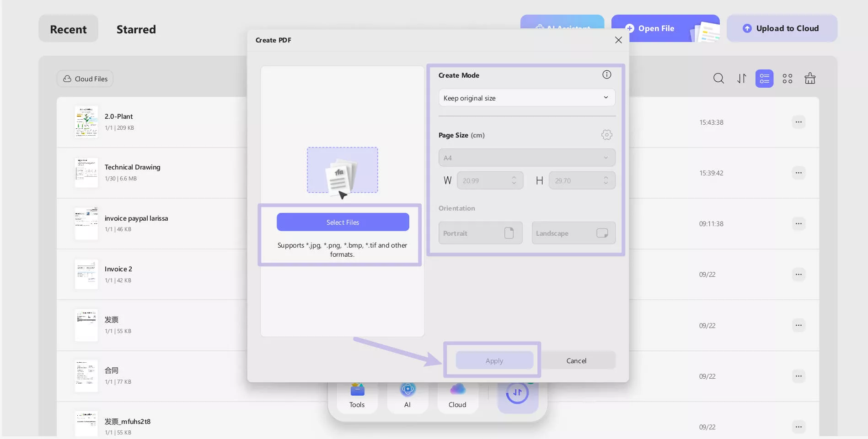
Task: Select Portrait orientation
Action: pos(480,233)
